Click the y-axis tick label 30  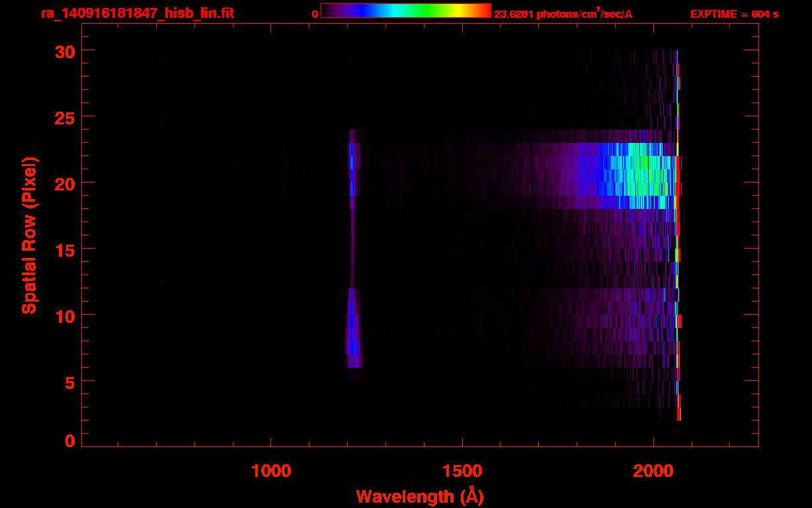[x=64, y=51]
